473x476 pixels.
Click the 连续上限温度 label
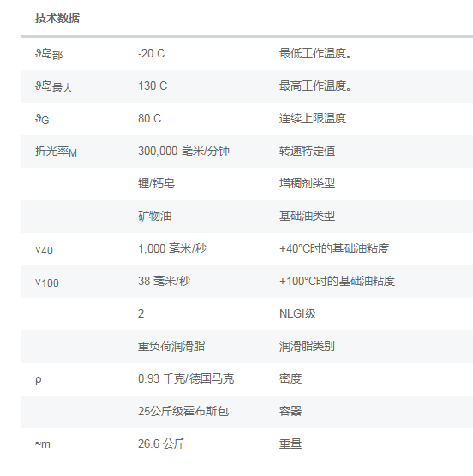(x=313, y=118)
